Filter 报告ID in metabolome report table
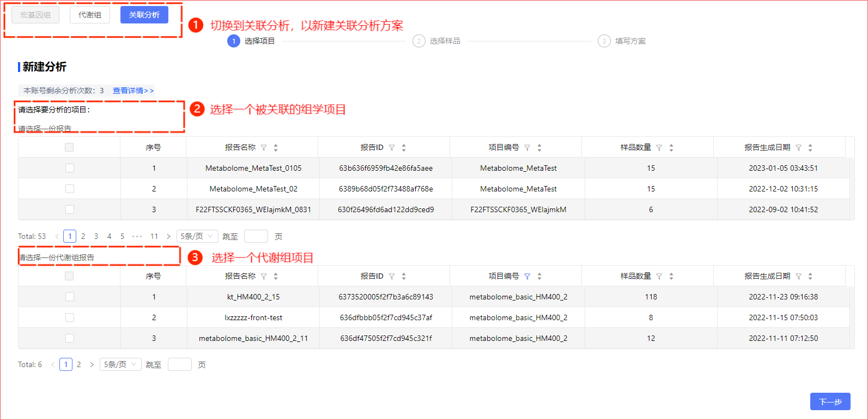Viewport: 868px width, 420px height. click(392, 277)
